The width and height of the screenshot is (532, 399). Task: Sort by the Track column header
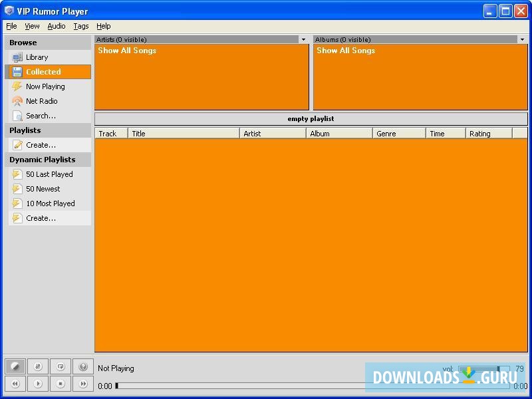pos(111,134)
